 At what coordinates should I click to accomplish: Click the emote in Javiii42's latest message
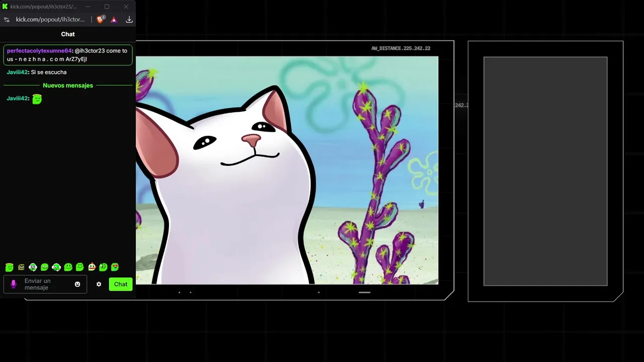[x=37, y=99]
